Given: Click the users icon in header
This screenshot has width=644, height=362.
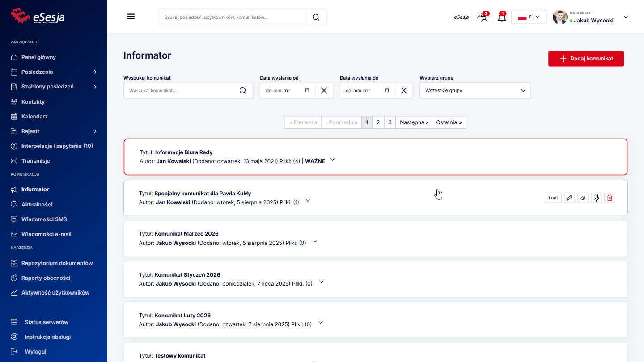Looking at the screenshot, I should tap(482, 17).
